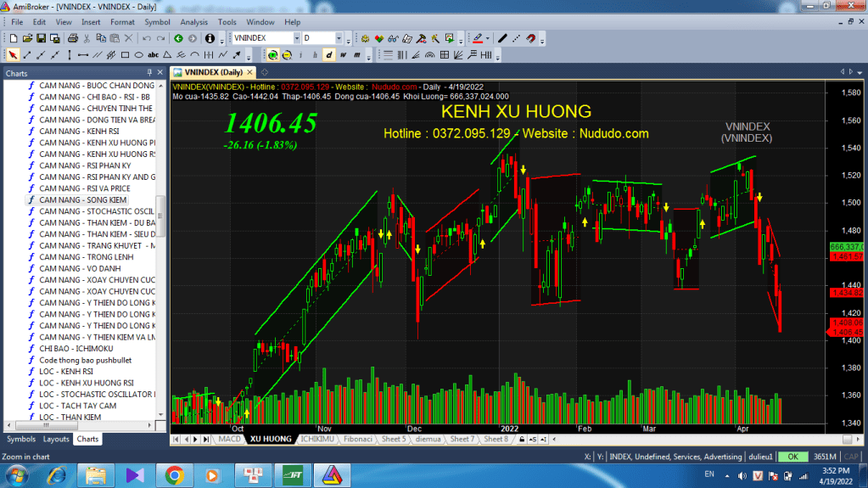Screen dimensions: 868x488
Task: Expand the line color picker dropdown arrow
Action: (487, 38)
